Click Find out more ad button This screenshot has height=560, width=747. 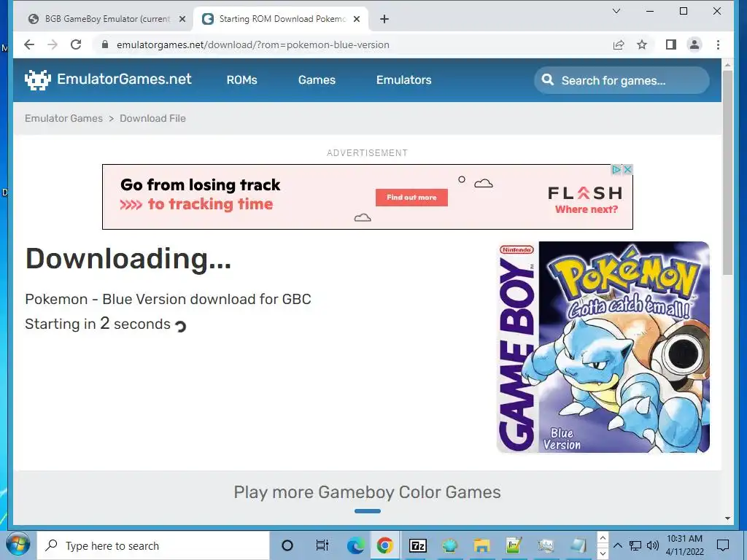coord(411,197)
